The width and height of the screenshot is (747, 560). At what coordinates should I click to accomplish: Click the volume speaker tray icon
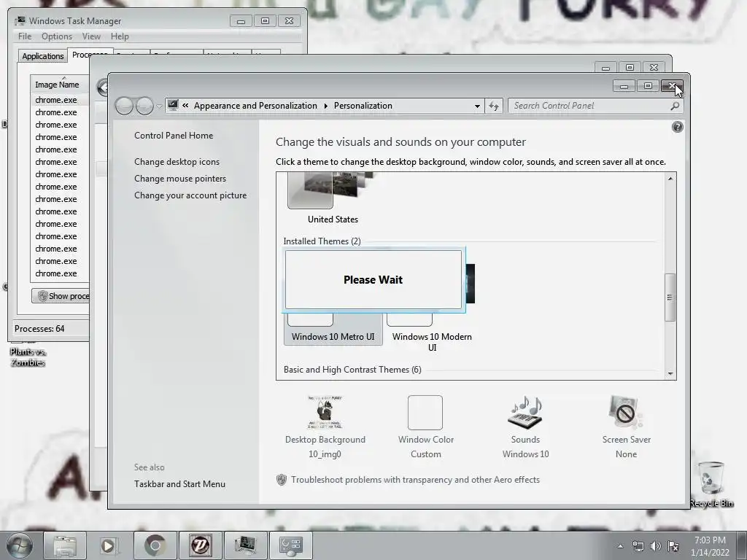[656, 546]
